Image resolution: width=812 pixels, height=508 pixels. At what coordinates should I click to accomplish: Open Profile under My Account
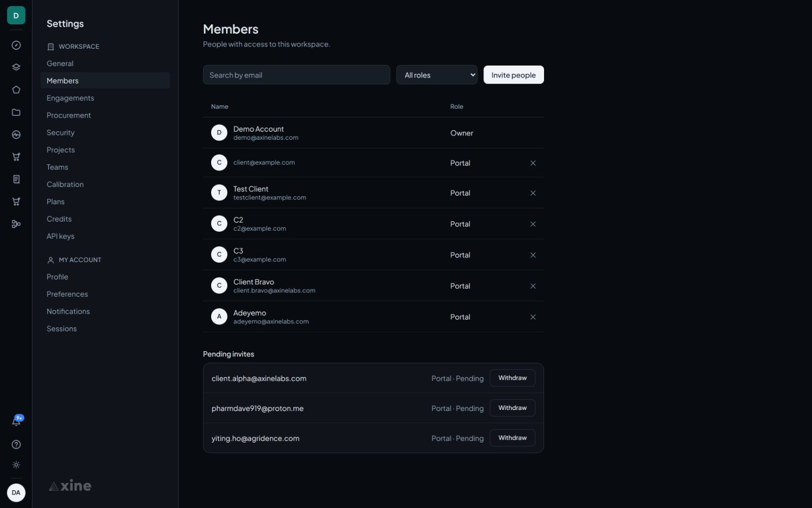[x=105, y=277]
